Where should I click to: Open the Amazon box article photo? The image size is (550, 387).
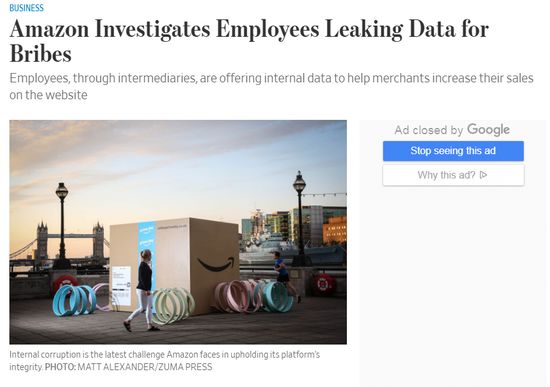click(178, 232)
